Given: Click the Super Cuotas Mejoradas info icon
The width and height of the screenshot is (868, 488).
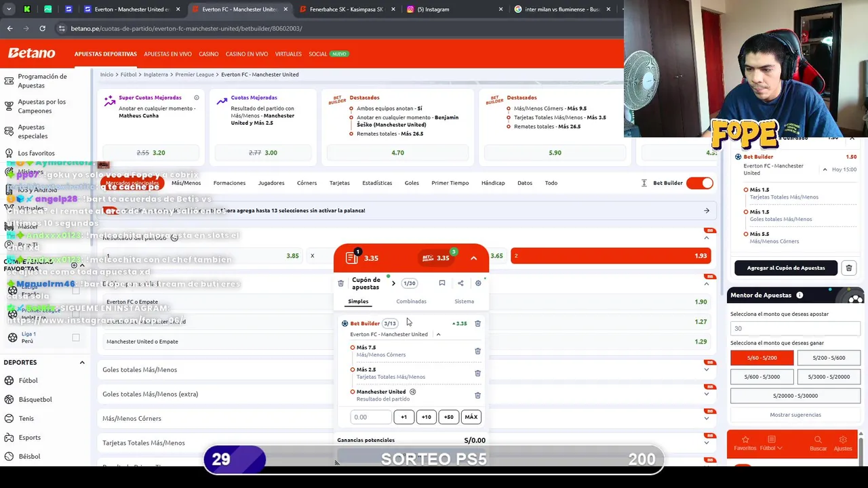Looking at the screenshot, I should coord(197,98).
